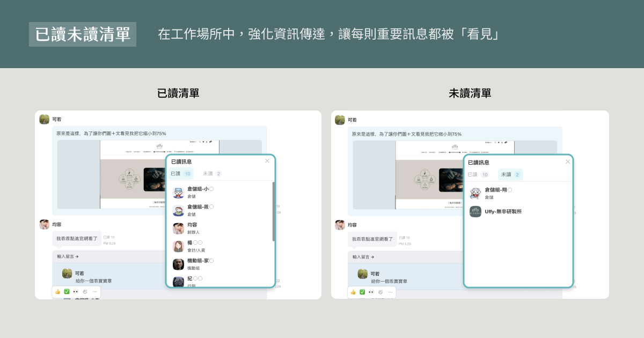Image resolution: width=644 pixels, height=338 pixels.
Task: Click scrollbar of the left read list
Action: pyautogui.click(x=274, y=212)
